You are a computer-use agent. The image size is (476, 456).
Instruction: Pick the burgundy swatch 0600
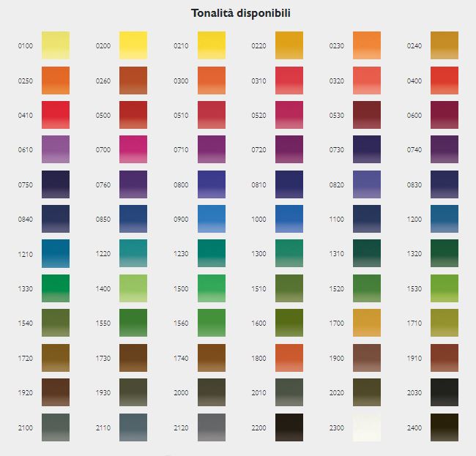(x=445, y=115)
